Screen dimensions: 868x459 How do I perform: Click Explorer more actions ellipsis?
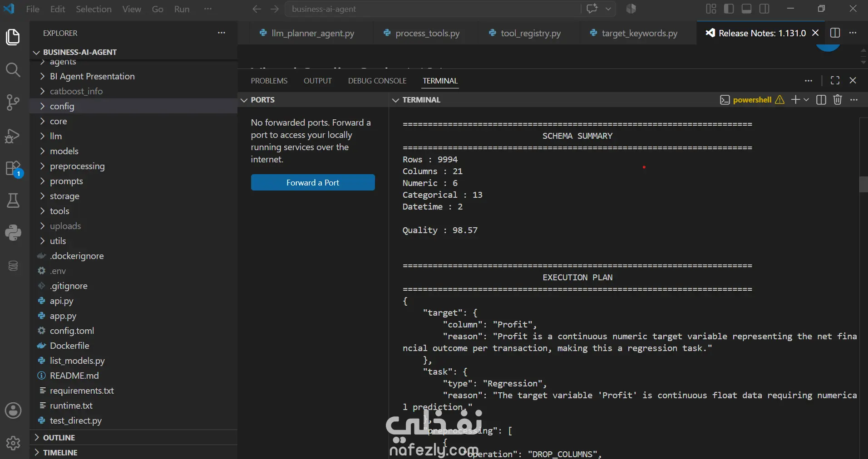click(222, 33)
